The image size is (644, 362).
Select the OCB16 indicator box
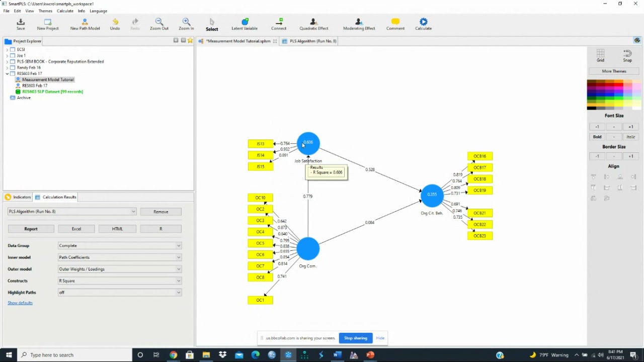(x=480, y=156)
